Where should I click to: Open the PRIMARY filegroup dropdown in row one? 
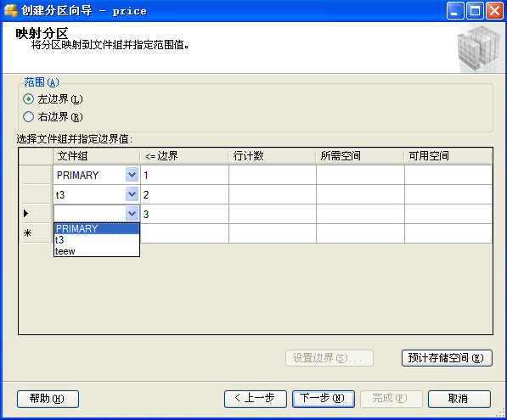coord(132,175)
